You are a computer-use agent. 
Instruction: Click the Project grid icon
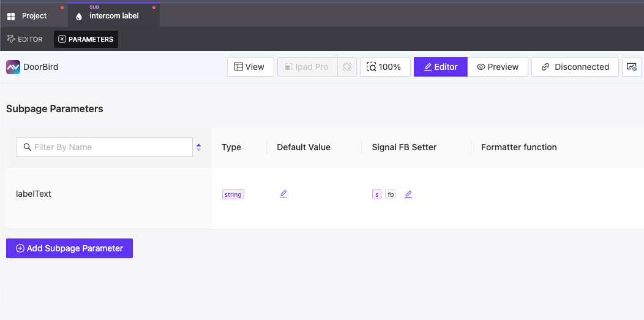[11, 16]
